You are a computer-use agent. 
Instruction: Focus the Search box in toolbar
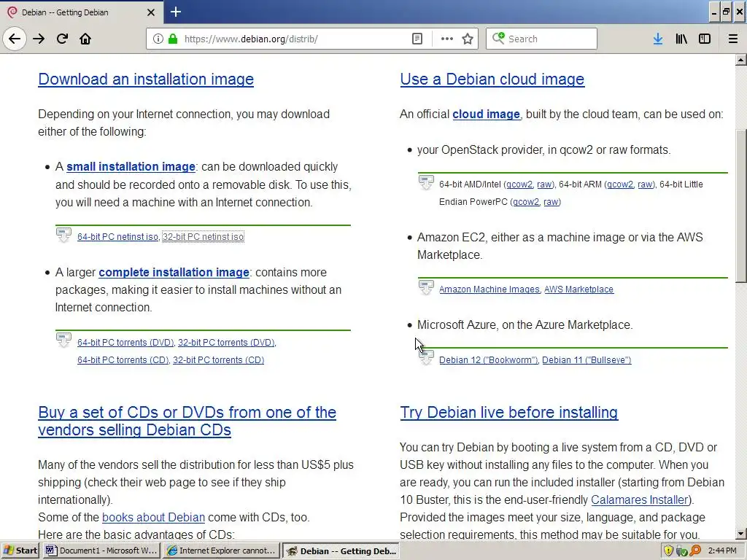click(541, 39)
